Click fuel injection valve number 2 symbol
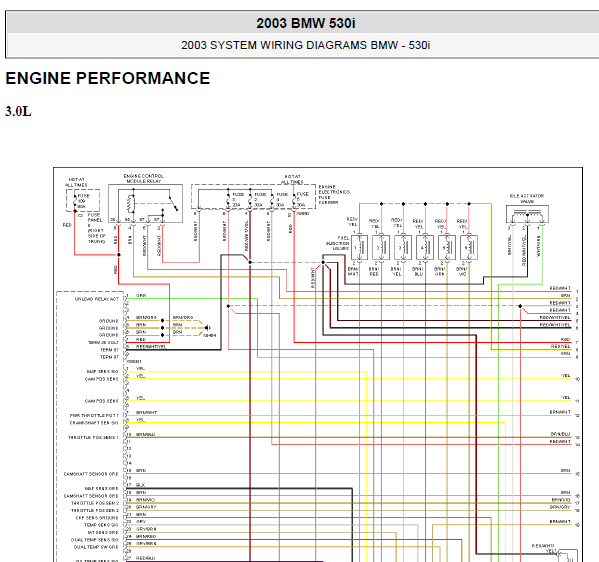This screenshot has height=562, width=599. coord(381,248)
